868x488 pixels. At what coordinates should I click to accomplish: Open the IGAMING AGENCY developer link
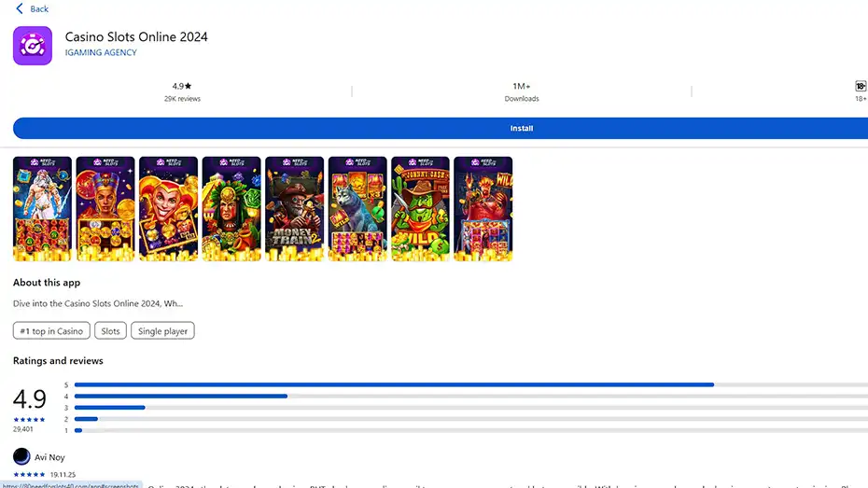coord(101,53)
